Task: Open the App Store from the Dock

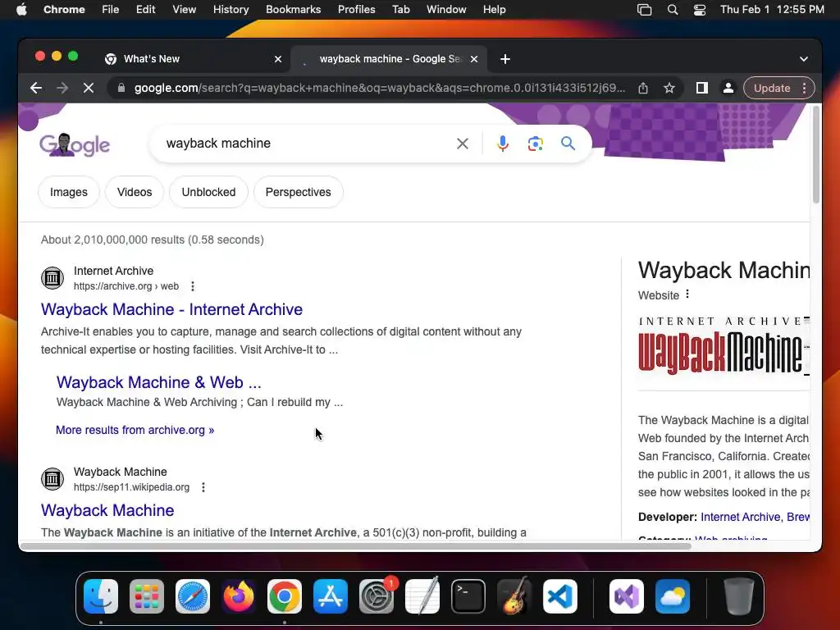Action: click(331, 596)
